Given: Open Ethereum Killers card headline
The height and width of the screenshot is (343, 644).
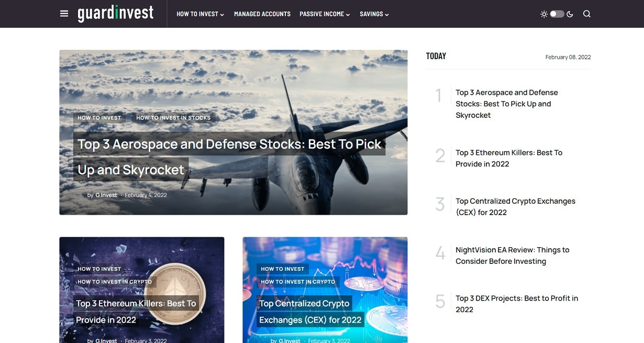Looking at the screenshot, I should (136, 312).
